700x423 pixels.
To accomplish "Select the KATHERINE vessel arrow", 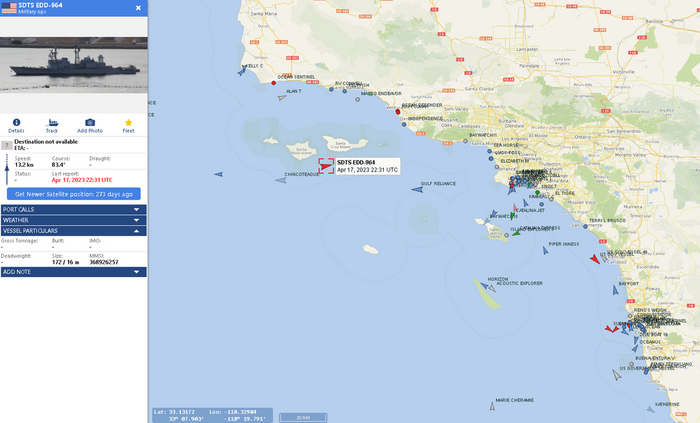I will [651, 409].
